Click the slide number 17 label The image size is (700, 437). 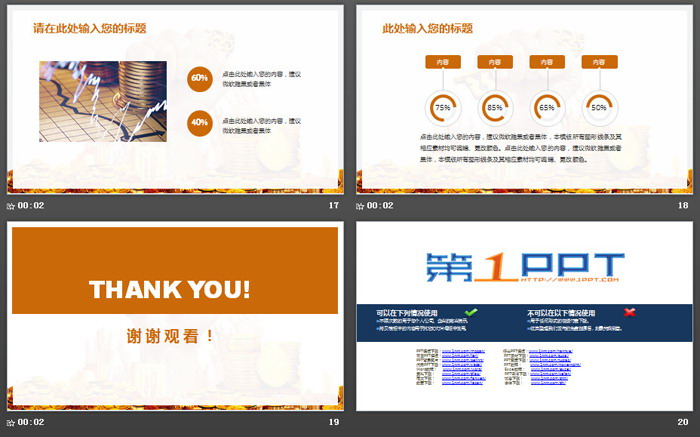click(333, 205)
